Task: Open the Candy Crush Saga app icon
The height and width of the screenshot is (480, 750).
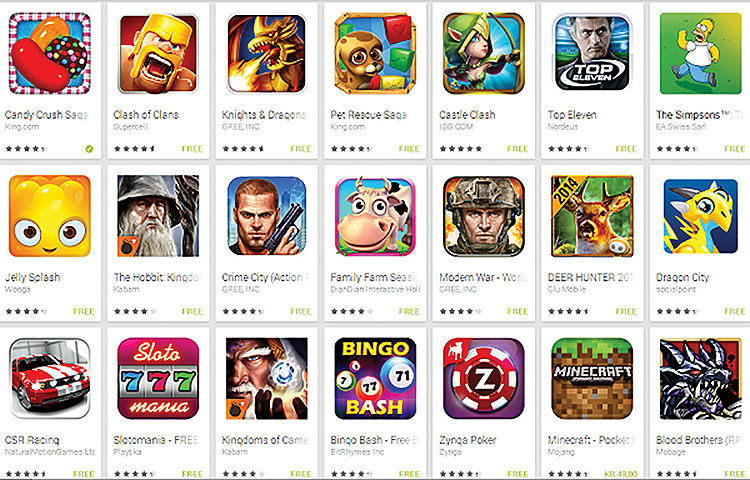Action: 50,54
